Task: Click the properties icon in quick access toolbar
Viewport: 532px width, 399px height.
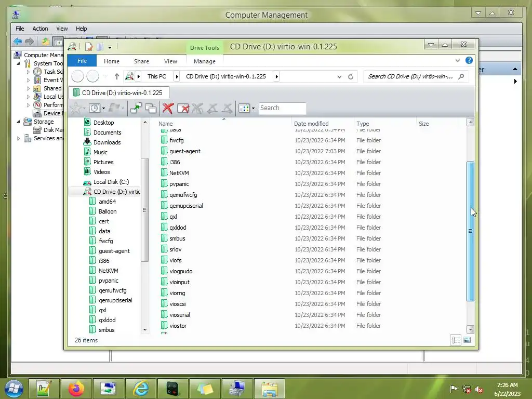Action: pos(89,46)
